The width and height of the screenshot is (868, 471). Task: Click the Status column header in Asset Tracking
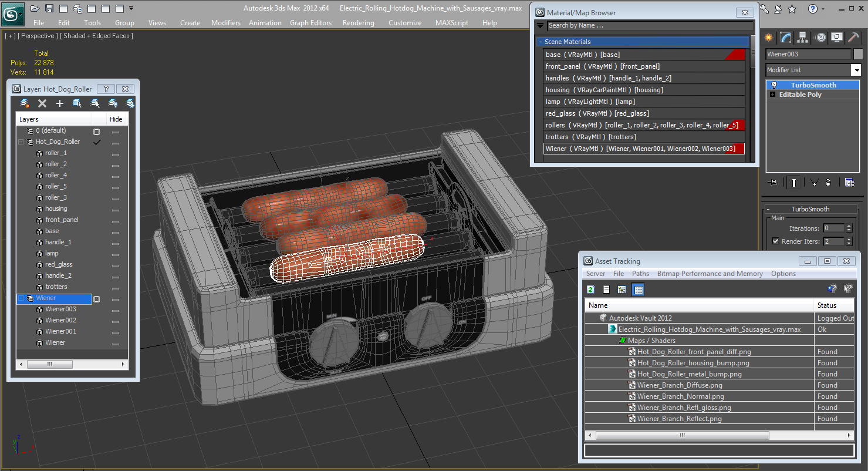[x=835, y=305]
